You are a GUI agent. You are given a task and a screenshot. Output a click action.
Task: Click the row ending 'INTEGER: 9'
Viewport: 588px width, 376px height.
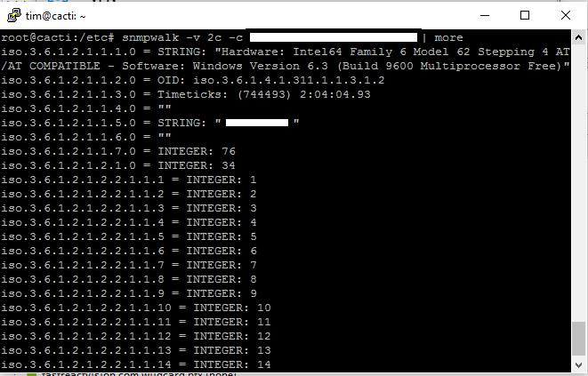[129, 293]
